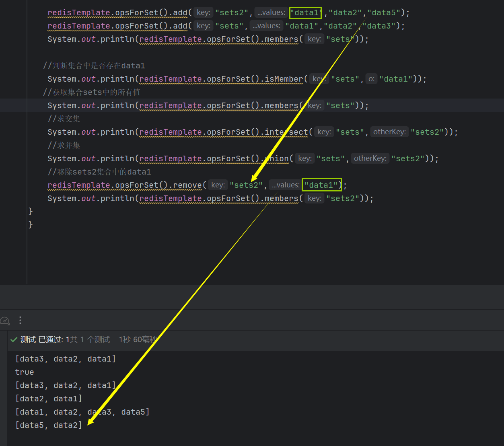The image size is (504, 446).
Task: Click the boxed "data1" in sets2 add line
Action: [x=305, y=13]
